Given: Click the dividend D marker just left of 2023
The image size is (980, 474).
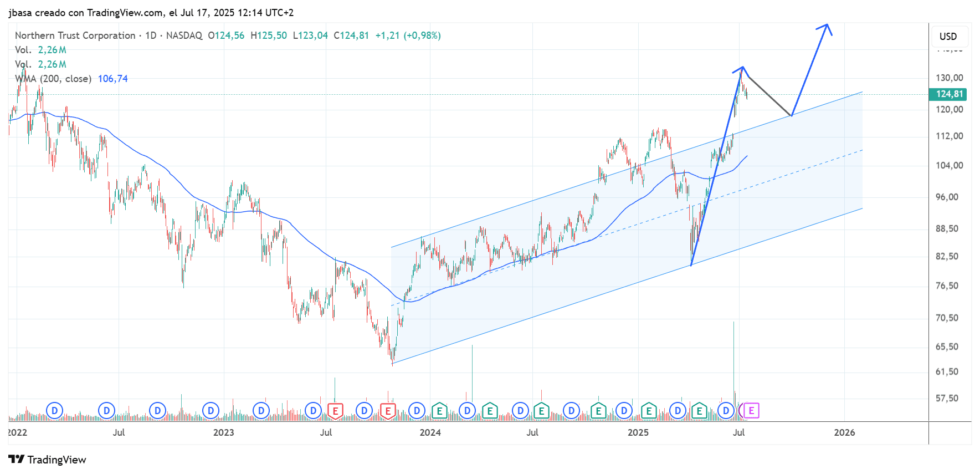Looking at the screenshot, I should pos(211,411).
